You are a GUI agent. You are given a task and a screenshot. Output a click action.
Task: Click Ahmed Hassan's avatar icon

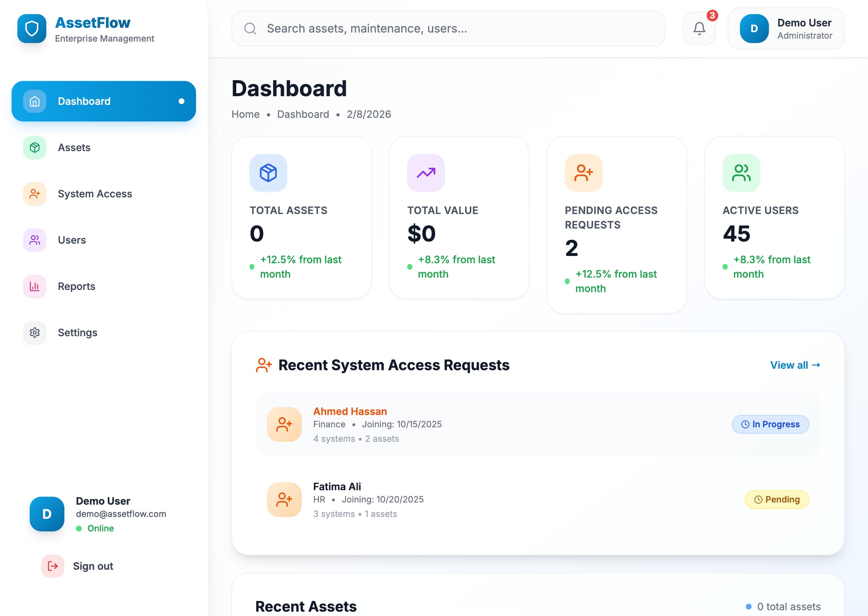pos(284,424)
